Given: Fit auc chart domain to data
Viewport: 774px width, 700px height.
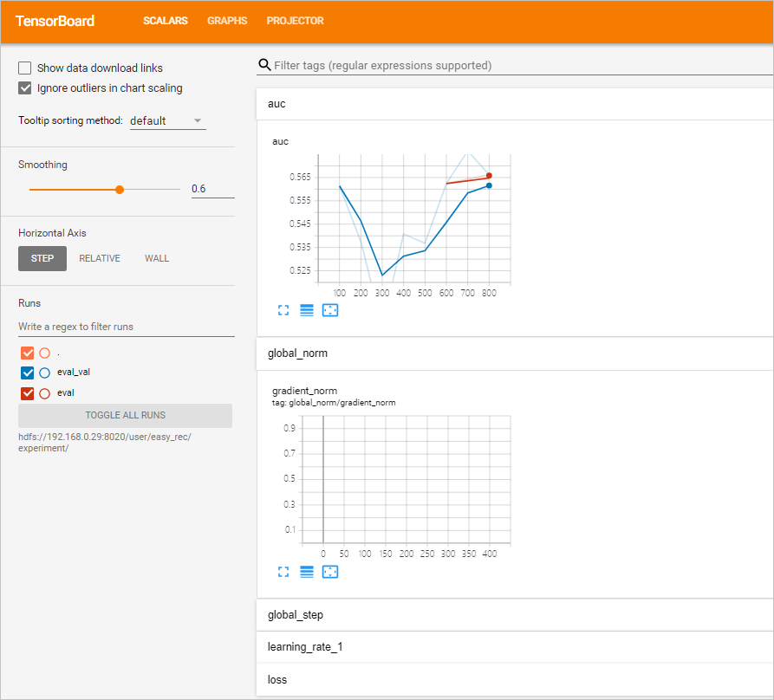Looking at the screenshot, I should (330, 310).
